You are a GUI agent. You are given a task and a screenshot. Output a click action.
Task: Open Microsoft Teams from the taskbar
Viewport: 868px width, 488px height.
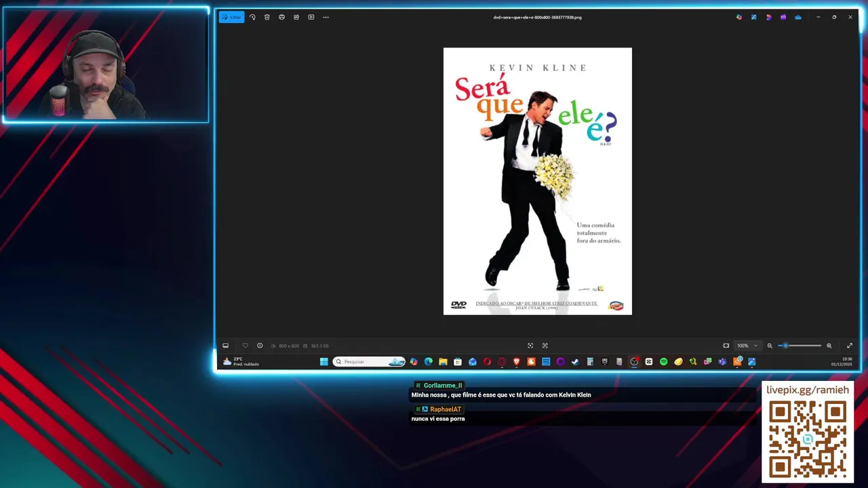pyautogui.click(x=722, y=361)
